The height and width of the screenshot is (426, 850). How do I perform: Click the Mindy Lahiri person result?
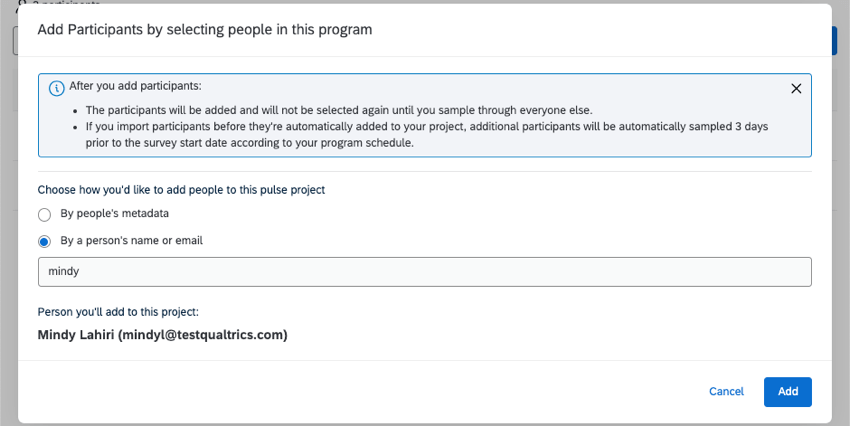click(x=162, y=335)
